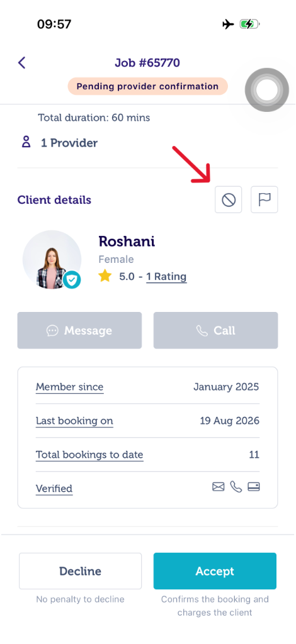This screenshot has width=296, height=644.
Task: Tap the verified shield badge on avatar
Action: click(x=72, y=280)
